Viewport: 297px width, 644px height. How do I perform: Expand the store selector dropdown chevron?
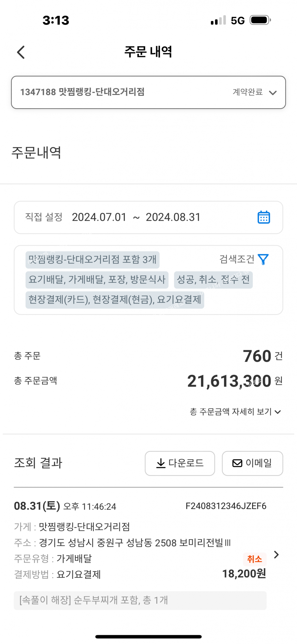point(273,93)
